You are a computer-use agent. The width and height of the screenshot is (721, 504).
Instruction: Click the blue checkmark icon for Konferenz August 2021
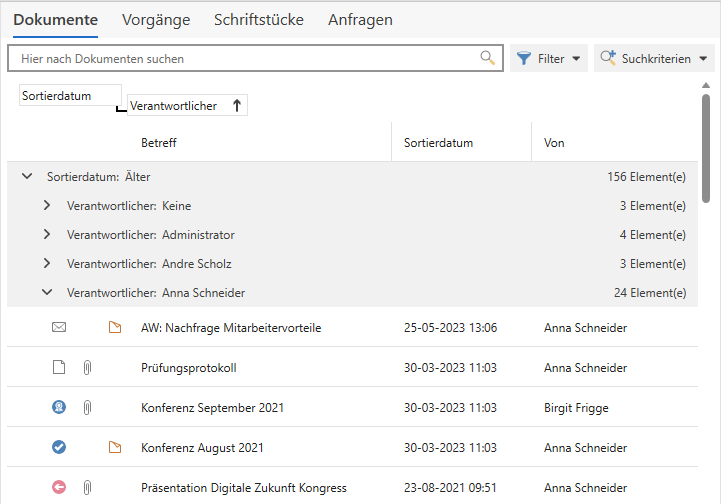tap(59, 447)
